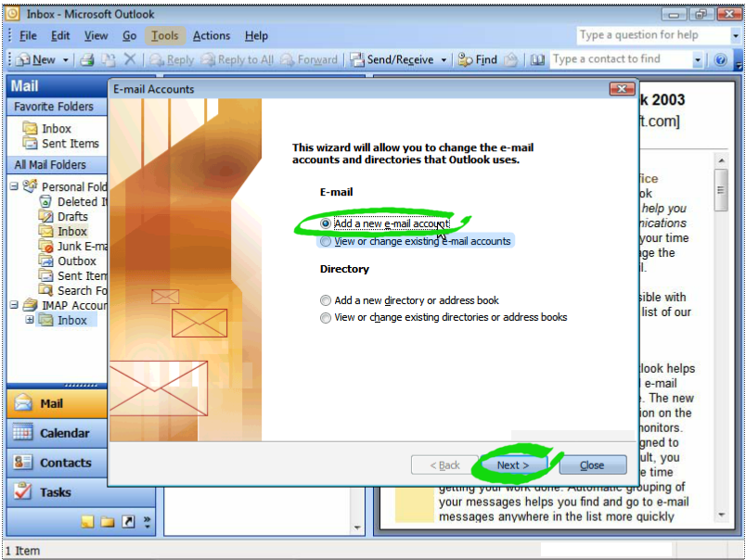Close the E-mail Accounts dialog
Viewport: 746px width, 560px height.
coord(622,89)
